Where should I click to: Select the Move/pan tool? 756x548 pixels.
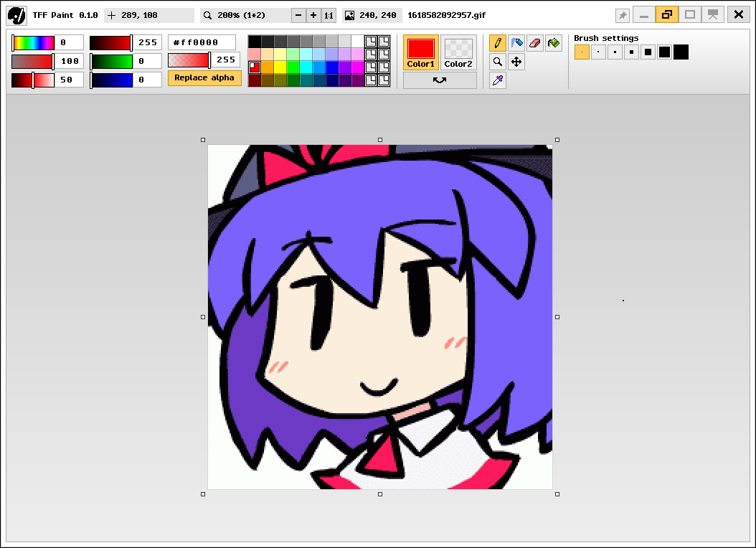(516, 62)
